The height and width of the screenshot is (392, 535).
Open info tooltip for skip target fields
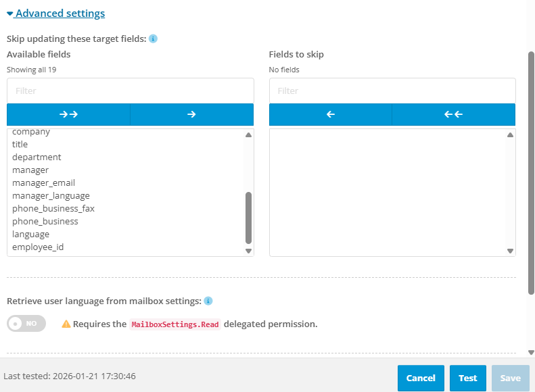pyautogui.click(x=154, y=39)
